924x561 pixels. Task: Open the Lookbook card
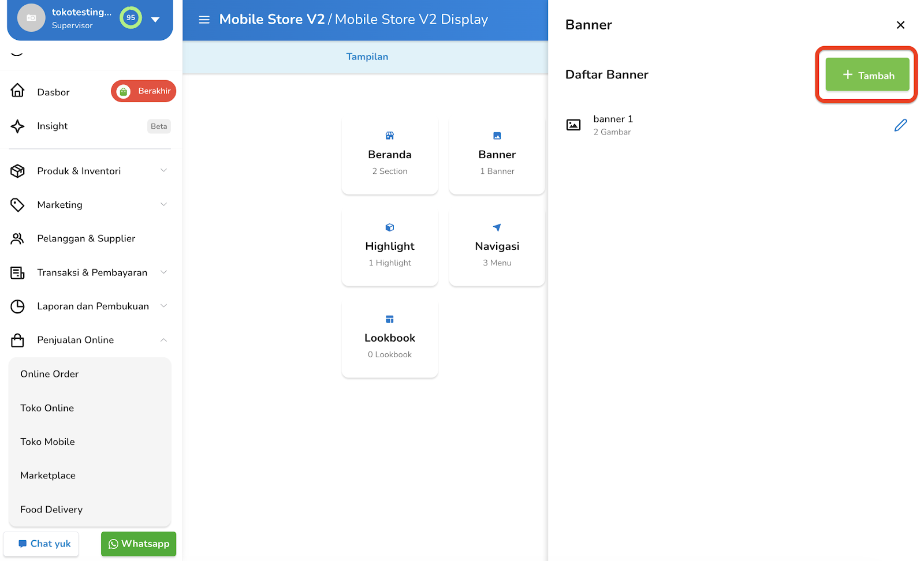coord(390,339)
